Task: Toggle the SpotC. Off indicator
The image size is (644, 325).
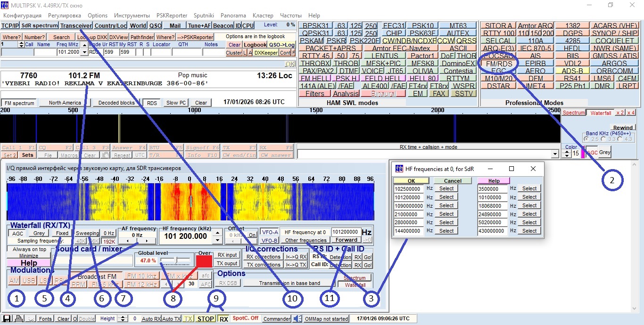Action: coord(246,318)
